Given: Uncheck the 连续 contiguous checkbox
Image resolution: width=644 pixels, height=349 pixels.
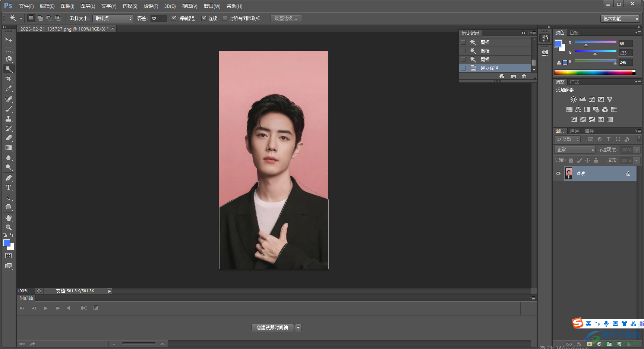Looking at the screenshot, I should click(204, 18).
